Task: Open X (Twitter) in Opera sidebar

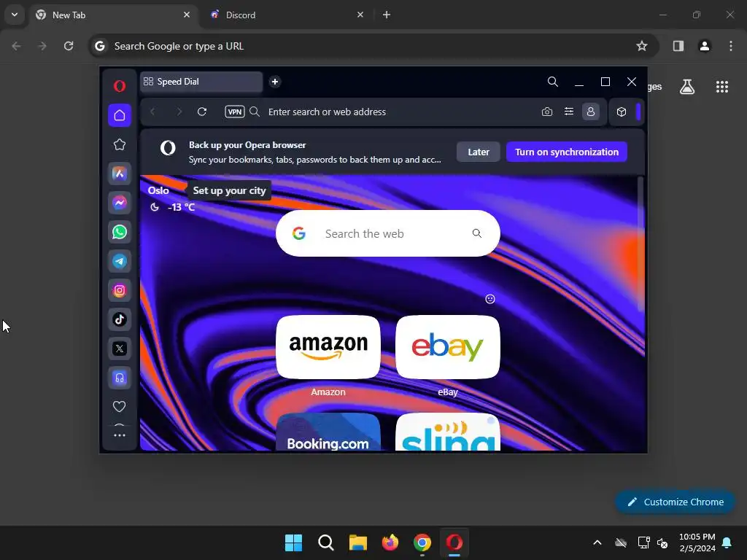Action: [120, 349]
